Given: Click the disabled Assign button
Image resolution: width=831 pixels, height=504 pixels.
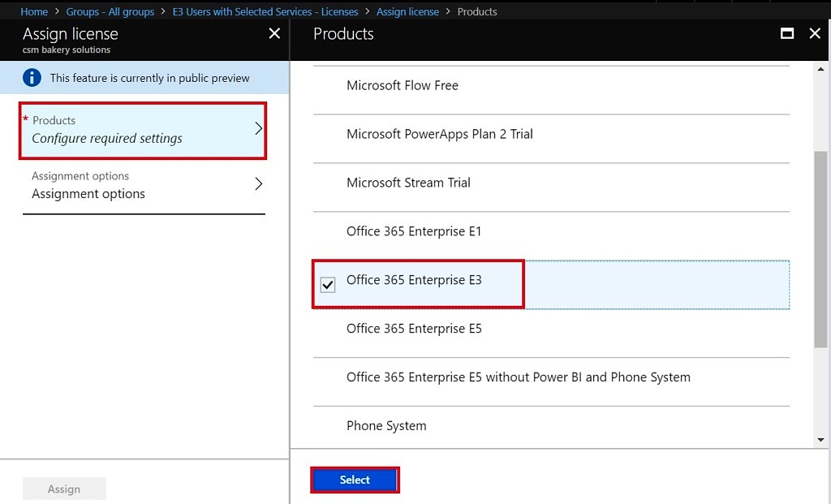Looking at the screenshot, I should click(x=64, y=489).
